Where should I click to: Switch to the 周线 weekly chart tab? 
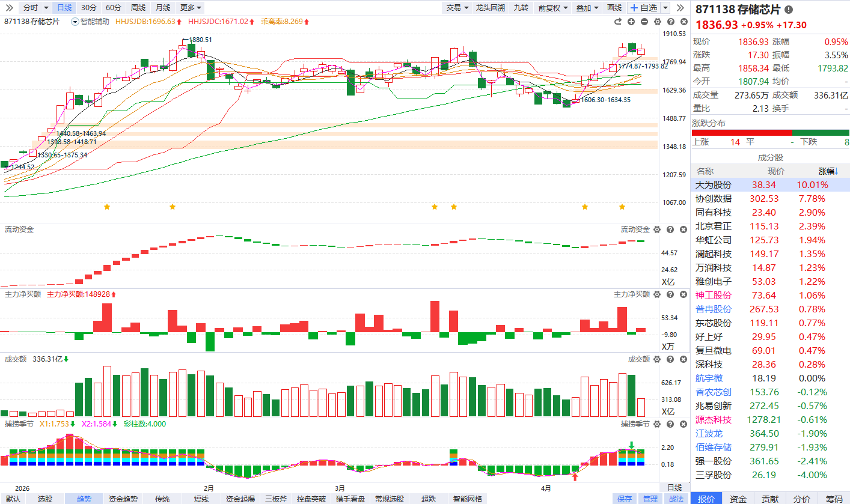[x=138, y=8]
